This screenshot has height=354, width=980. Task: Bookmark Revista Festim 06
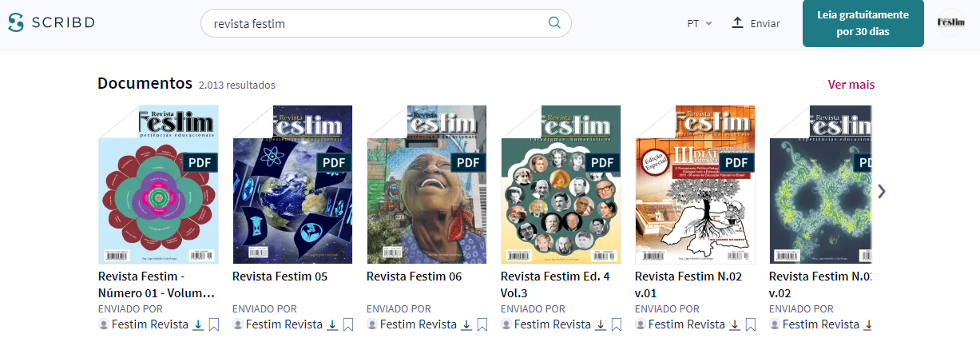click(x=482, y=324)
